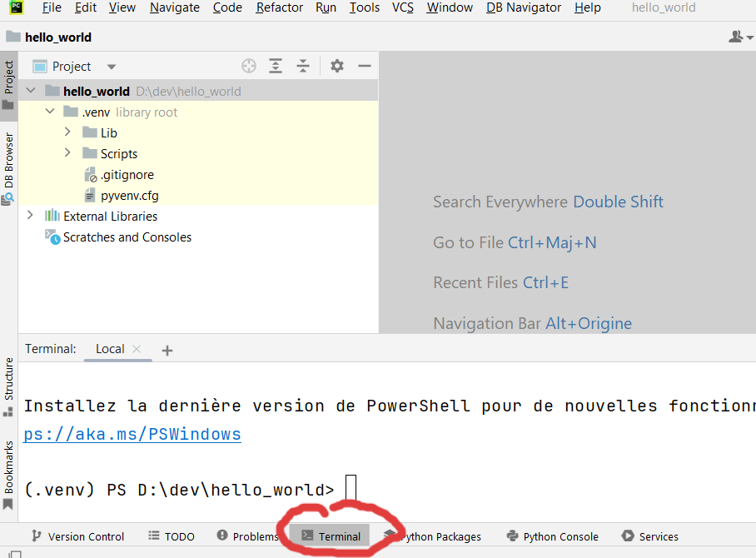The width and height of the screenshot is (756, 558).
Task: Open Project panel settings gear
Action: click(336, 66)
